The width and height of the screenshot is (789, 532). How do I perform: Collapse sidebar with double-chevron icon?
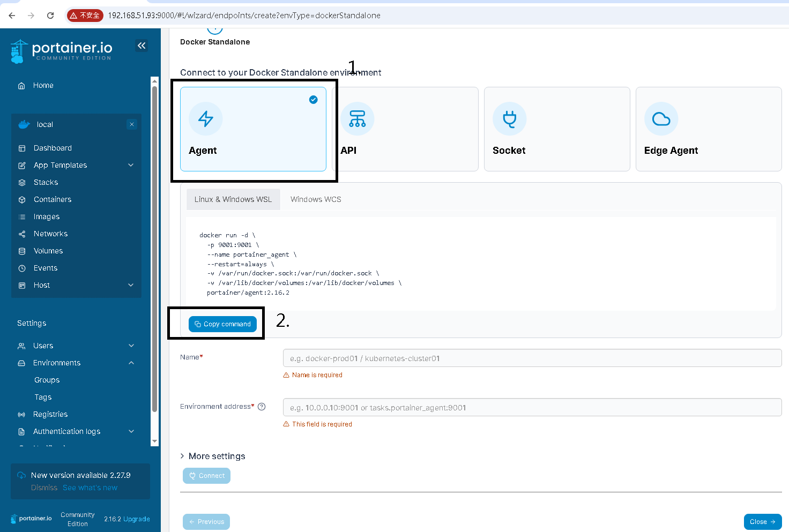tap(142, 46)
